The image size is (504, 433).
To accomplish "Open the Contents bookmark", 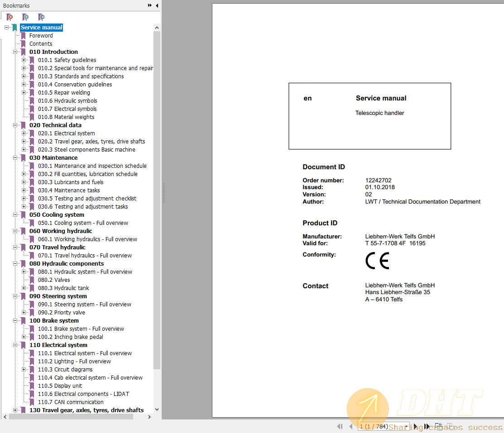I will click(x=40, y=44).
